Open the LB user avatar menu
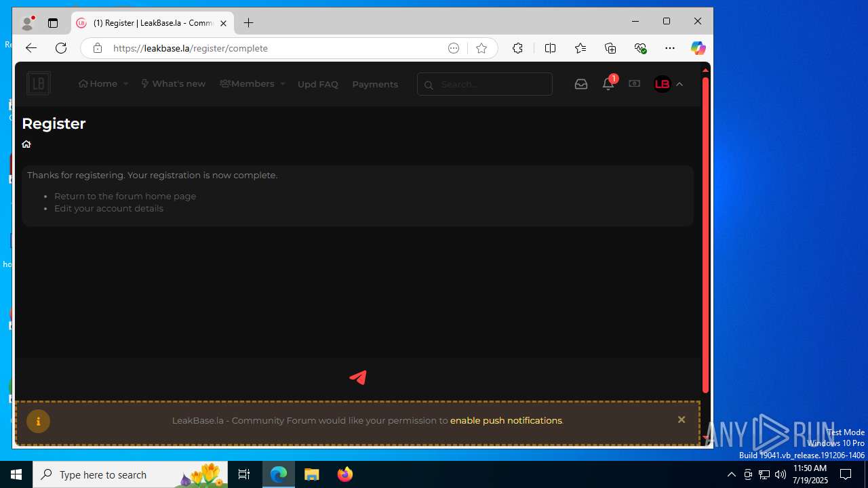This screenshot has width=868, height=488. pyautogui.click(x=662, y=84)
